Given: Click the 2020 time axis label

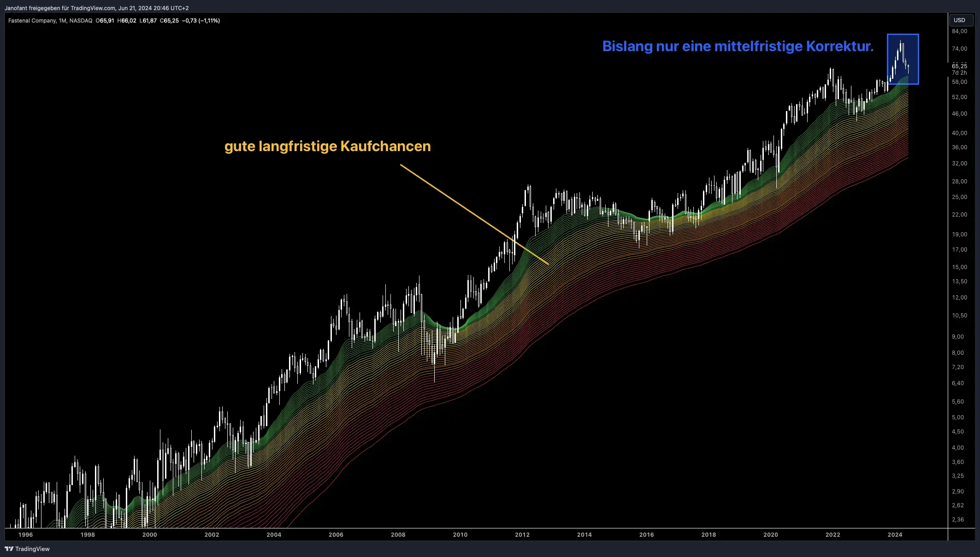Looking at the screenshot, I should pos(771,535).
